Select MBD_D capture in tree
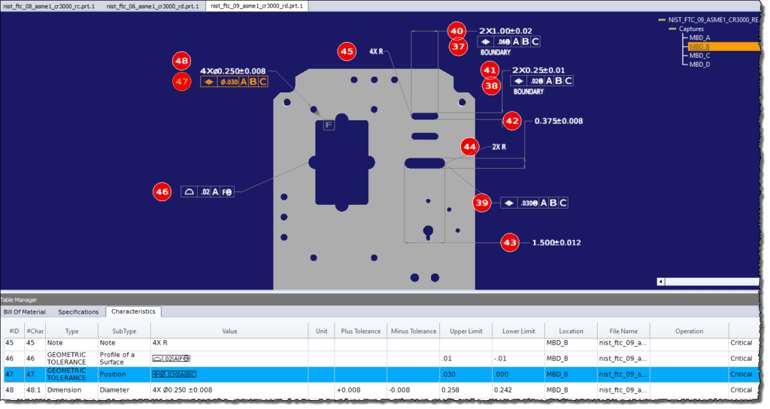 (699, 64)
